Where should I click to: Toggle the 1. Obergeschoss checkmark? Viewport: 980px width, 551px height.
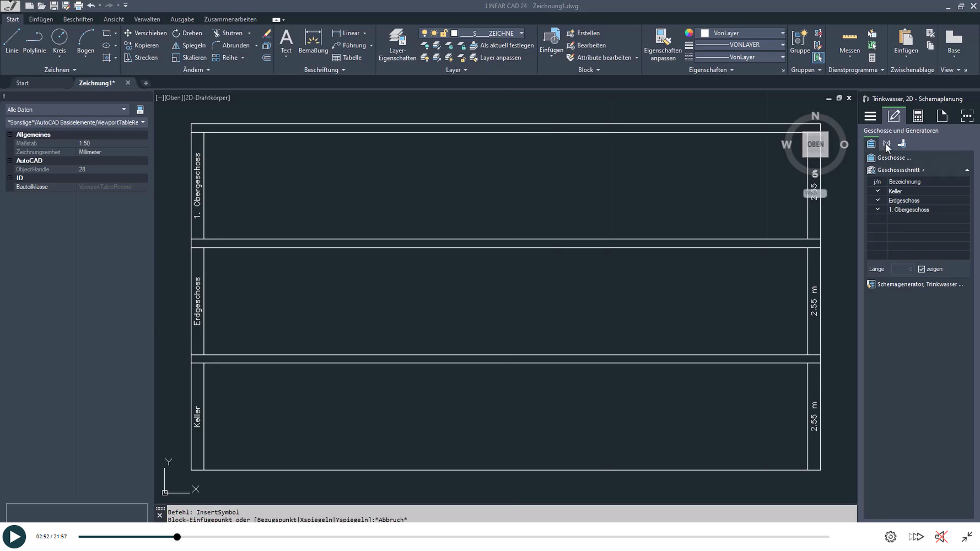click(x=877, y=210)
